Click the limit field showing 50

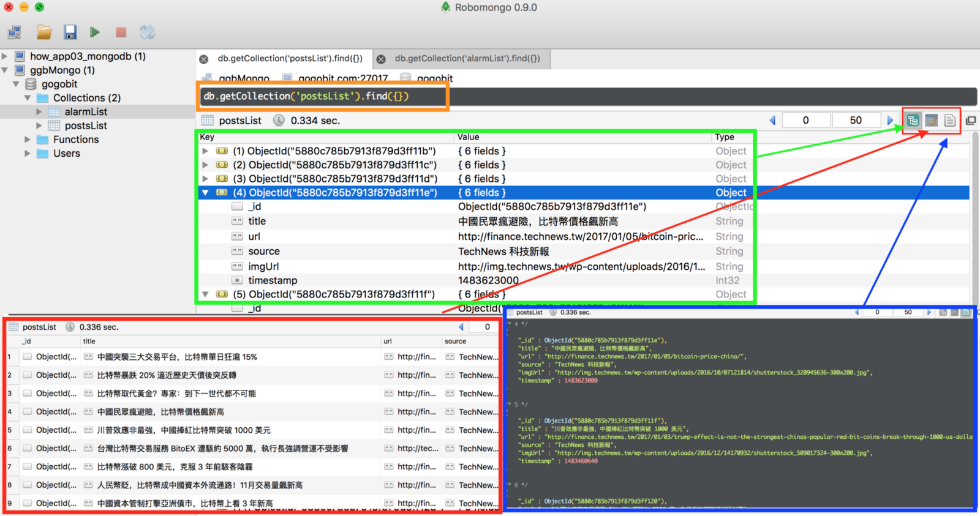856,121
